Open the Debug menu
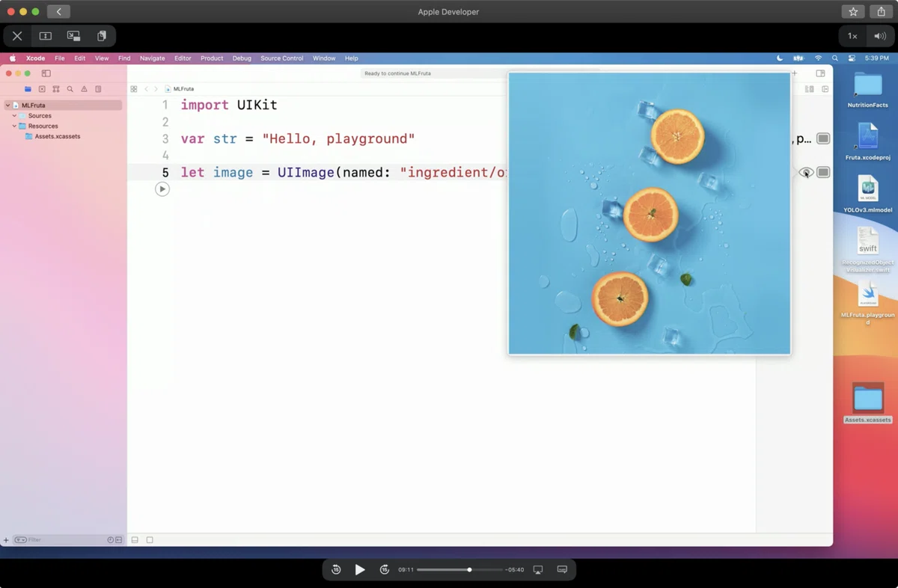This screenshot has height=588, width=898. (x=242, y=58)
